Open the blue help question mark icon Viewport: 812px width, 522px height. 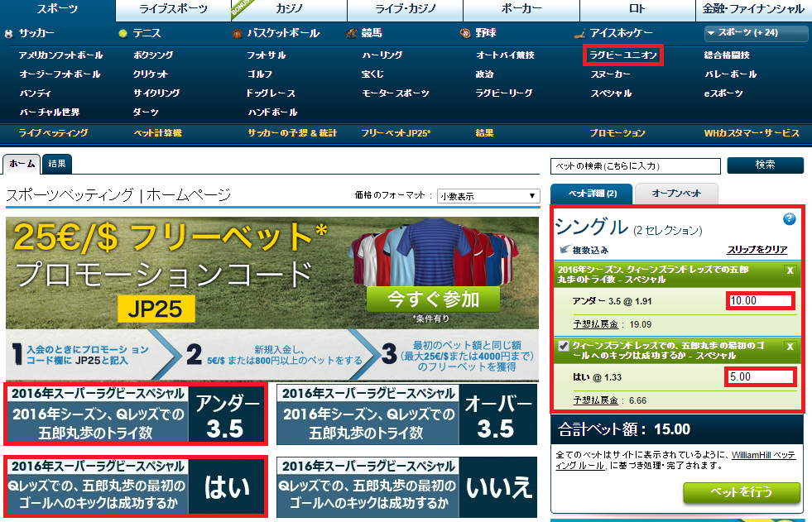coord(789,219)
